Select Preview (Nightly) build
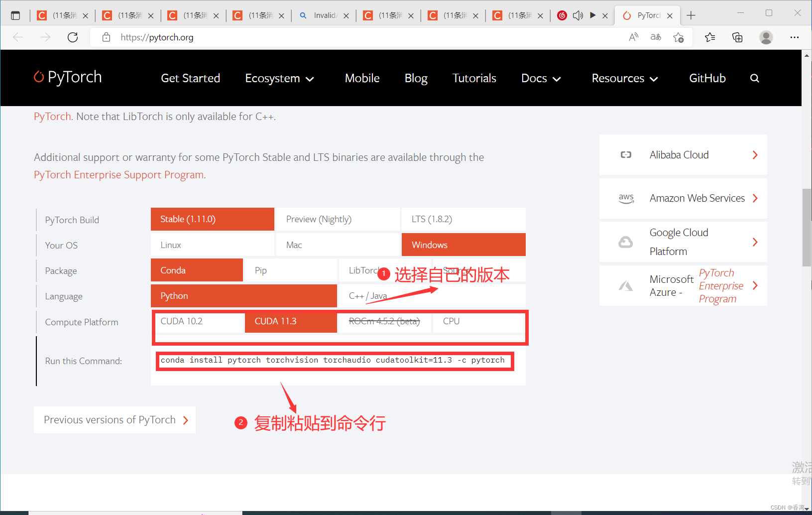Screen dimensions: 812x515 [x=338, y=219]
